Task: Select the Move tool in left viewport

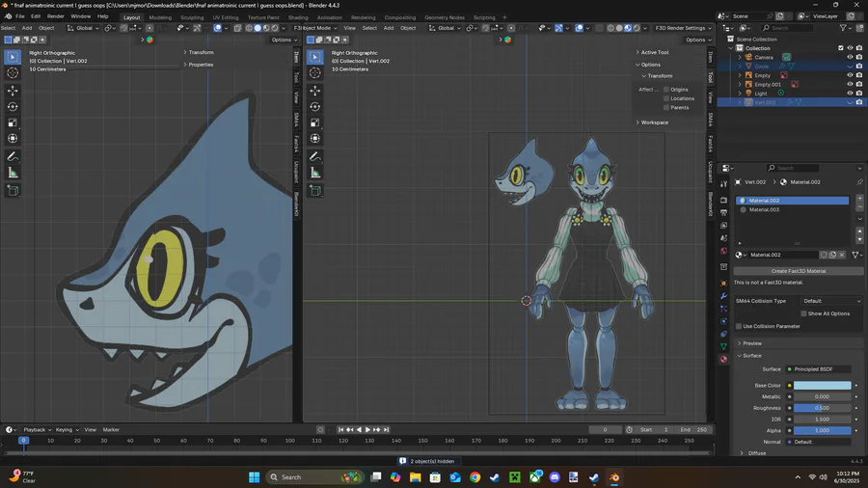Action: [13, 91]
